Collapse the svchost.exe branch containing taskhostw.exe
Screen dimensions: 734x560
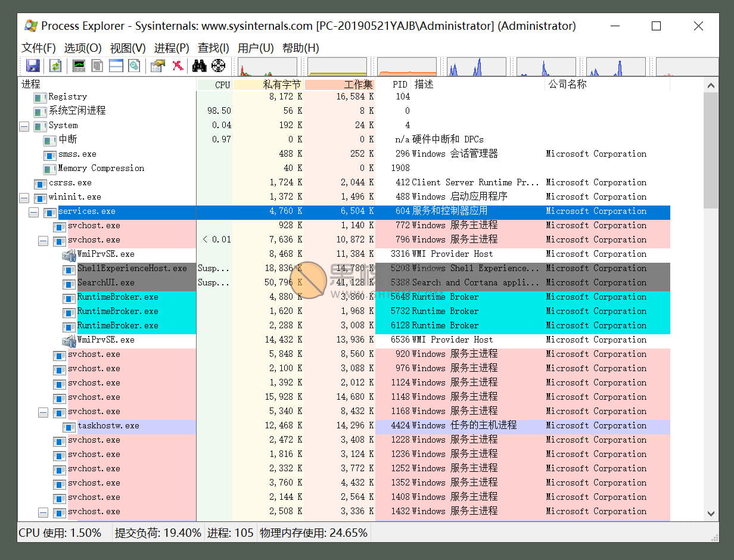point(42,411)
